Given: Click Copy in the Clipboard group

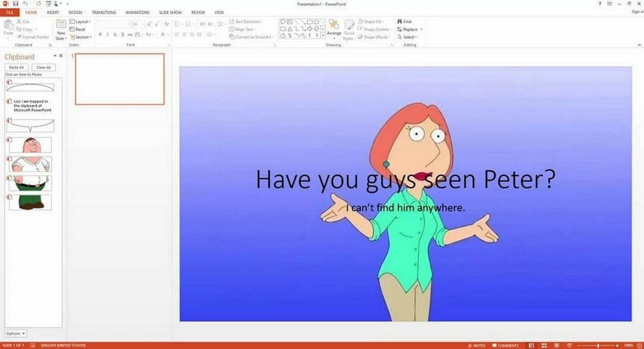Looking at the screenshot, I should 24,29.
